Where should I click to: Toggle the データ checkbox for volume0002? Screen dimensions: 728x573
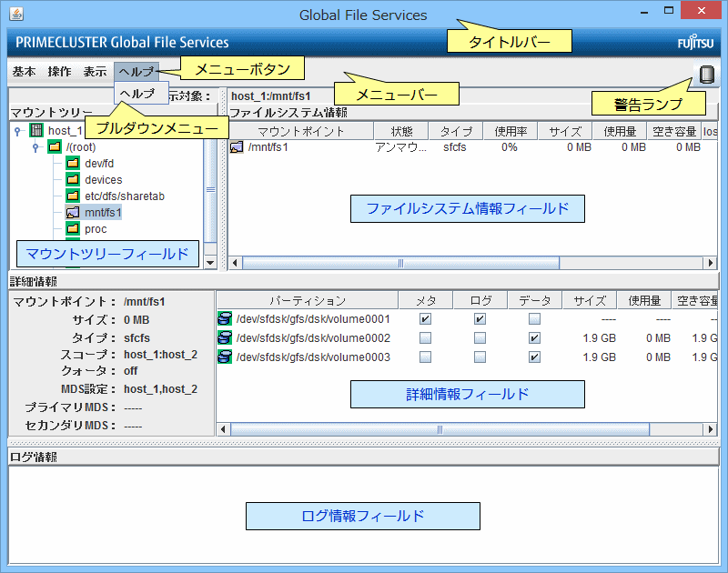coord(534,337)
